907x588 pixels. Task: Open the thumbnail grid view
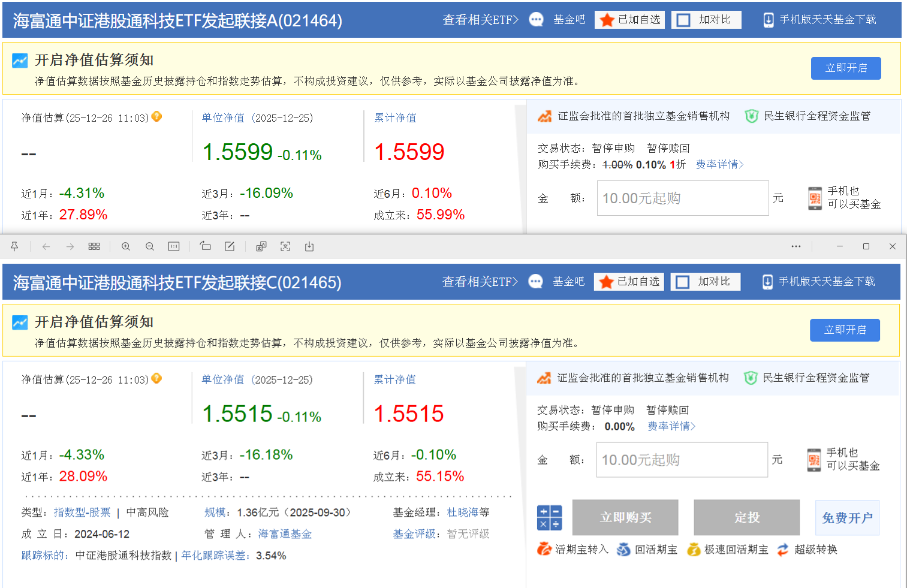click(x=94, y=246)
